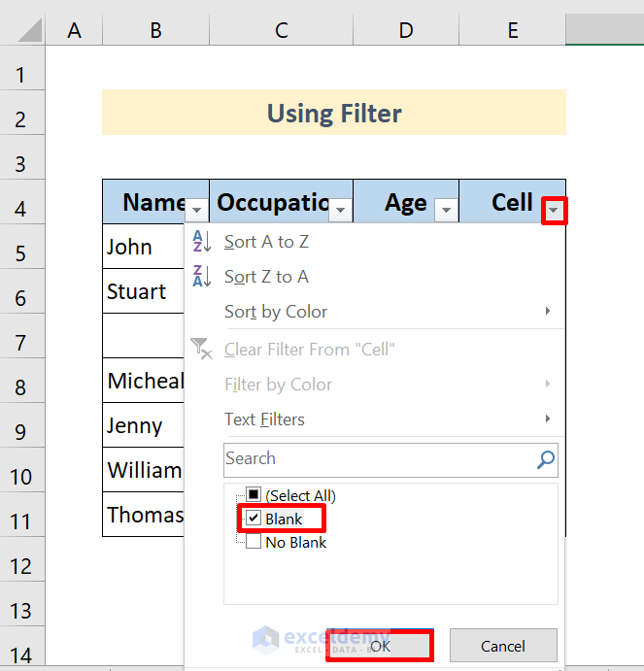Open the Filter by Color entry

point(375,385)
